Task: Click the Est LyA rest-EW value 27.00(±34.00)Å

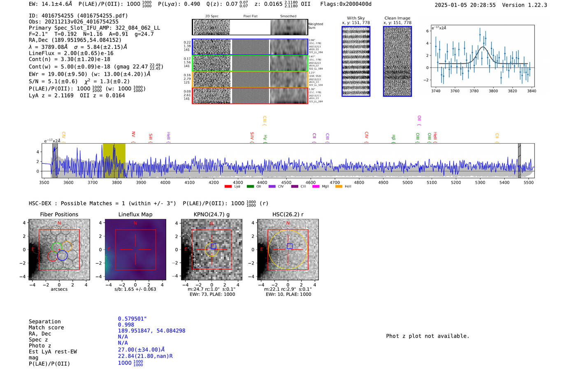Action: (141, 350)
